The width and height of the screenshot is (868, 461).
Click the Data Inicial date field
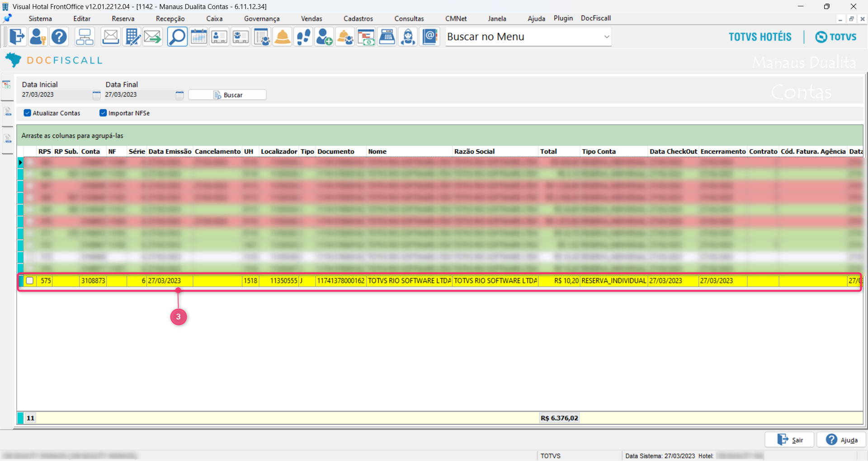tap(56, 95)
